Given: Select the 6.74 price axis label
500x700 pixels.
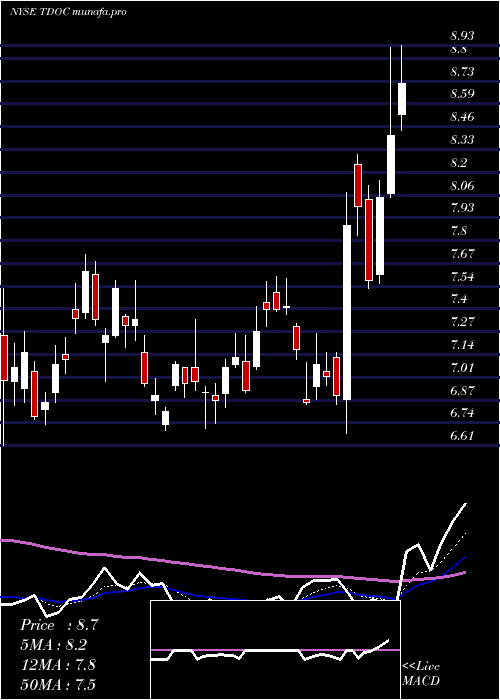Looking at the screenshot, I should pyautogui.click(x=462, y=412).
